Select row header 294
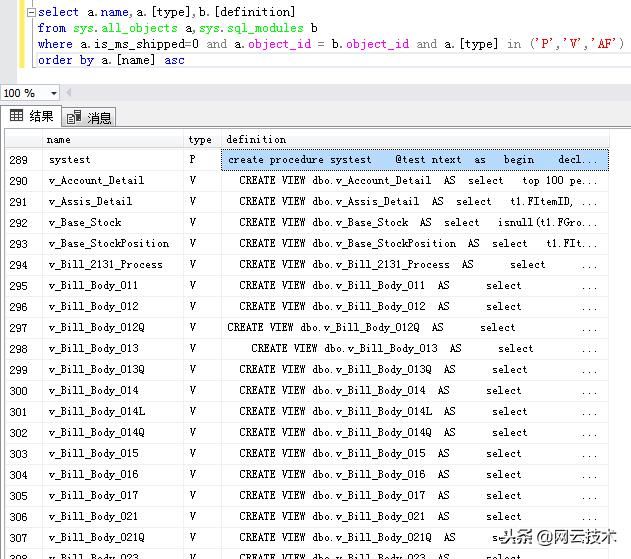 click(18, 265)
